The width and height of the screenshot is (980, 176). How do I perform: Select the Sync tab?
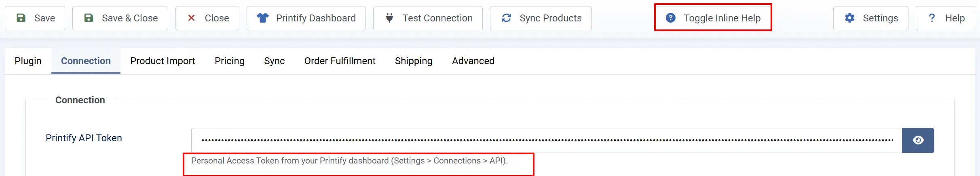pyautogui.click(x=275, y=61)
